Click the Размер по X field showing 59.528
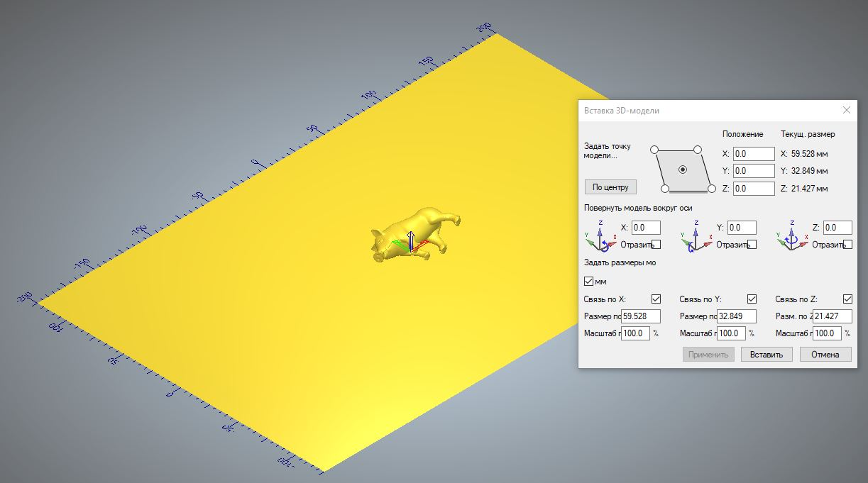Image resolution: width=868 pixels, height=483 pixels. point(641,316)
